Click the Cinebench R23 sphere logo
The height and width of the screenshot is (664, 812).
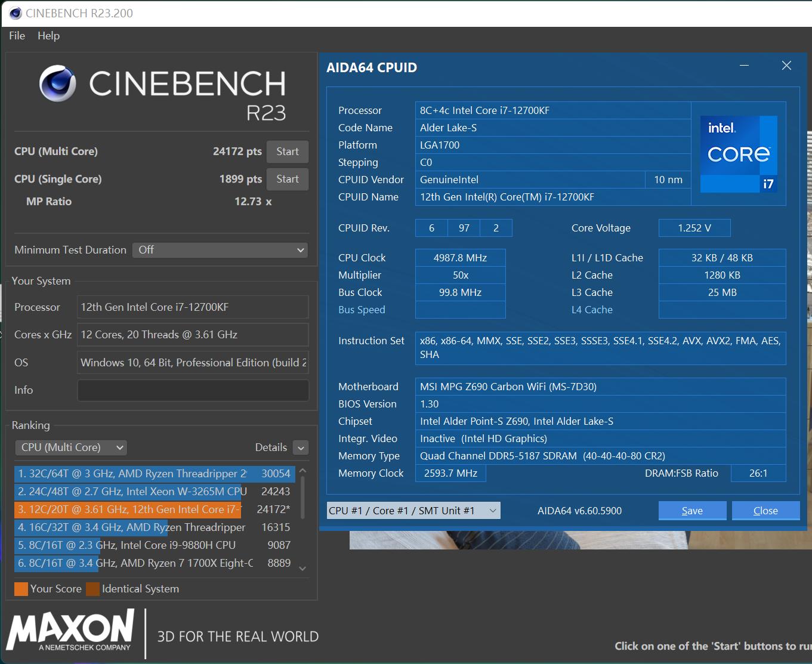pyautogui.click(x=58, y=84)
